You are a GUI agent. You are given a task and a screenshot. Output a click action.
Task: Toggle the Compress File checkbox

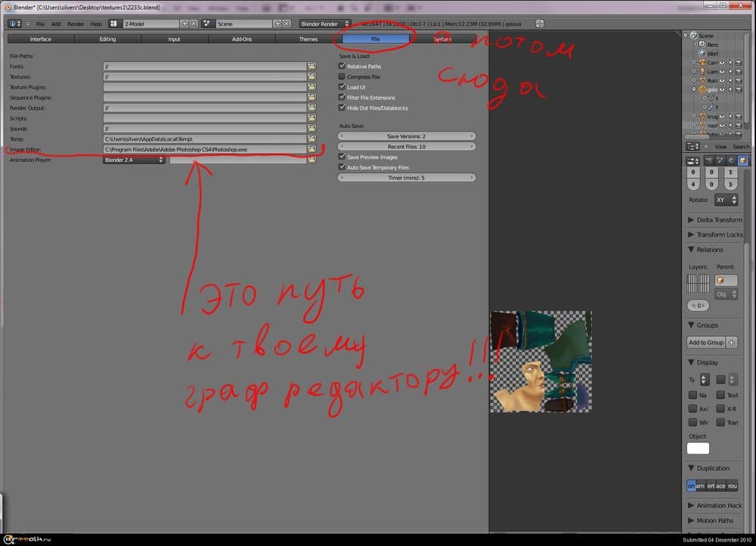click(x=342, y=77)
